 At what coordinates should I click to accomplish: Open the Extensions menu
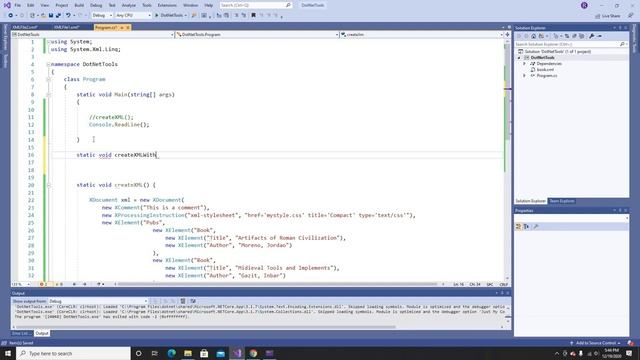[167, 5]
